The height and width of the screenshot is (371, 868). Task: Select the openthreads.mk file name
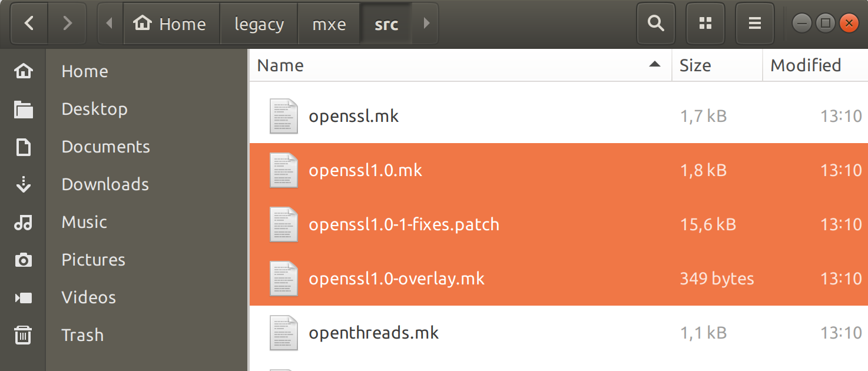coord(374,333)
